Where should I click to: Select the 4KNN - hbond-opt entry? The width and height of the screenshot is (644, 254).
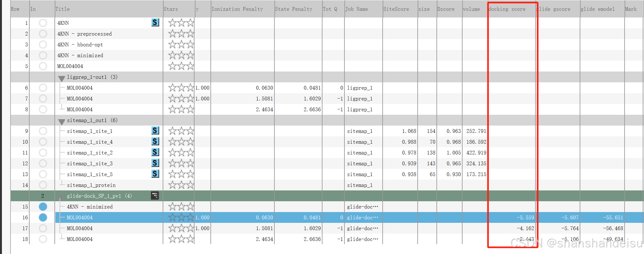tap(80, 45)
